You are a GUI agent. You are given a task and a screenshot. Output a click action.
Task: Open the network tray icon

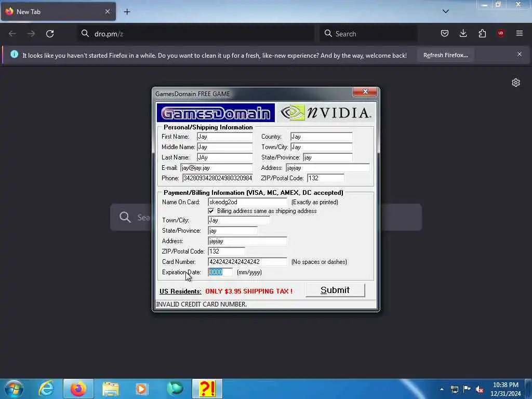pos(455,389)
